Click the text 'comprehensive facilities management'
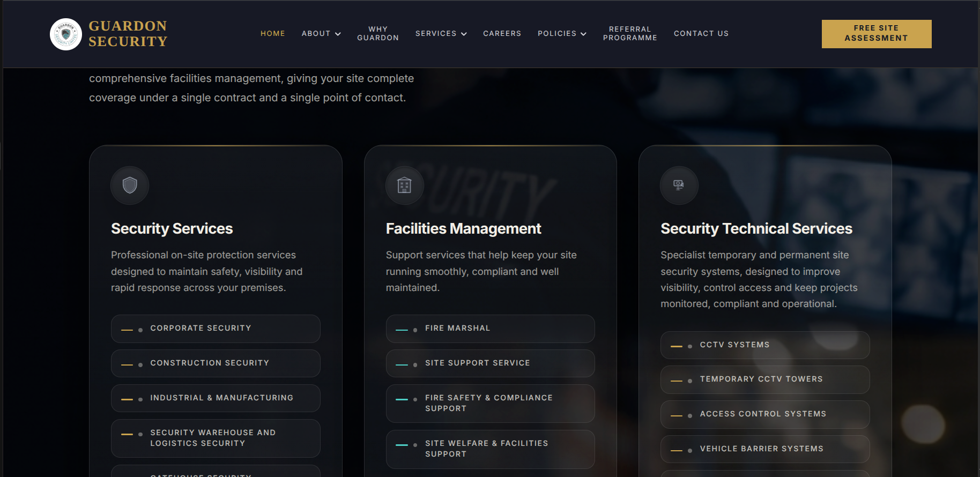The width and height of the screenshot is (980, 477). pyautogui.click(x=185, y=78)
